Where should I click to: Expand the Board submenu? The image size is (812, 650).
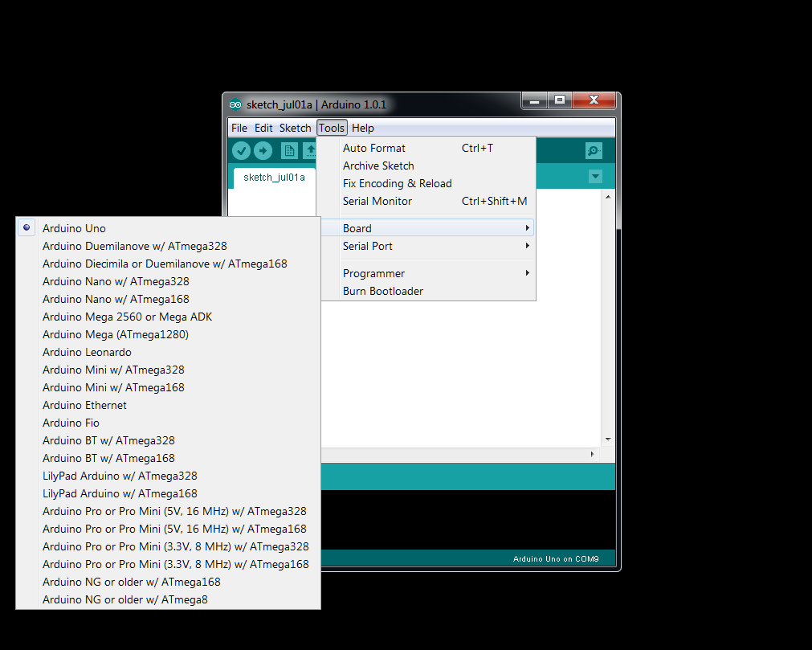coord(426,228)
